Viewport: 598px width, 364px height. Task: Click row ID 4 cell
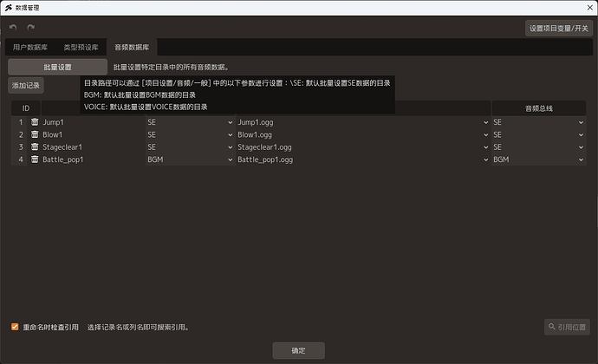(21, 159)
